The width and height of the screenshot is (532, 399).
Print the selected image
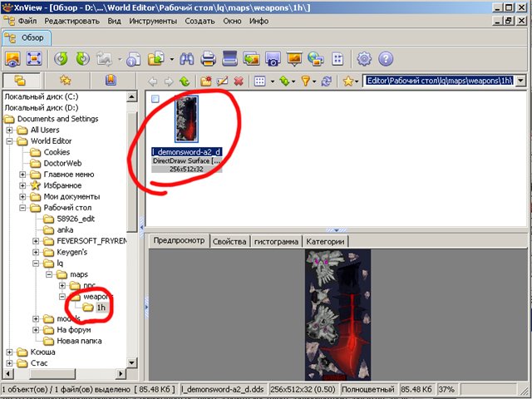[x=208, y=59]
